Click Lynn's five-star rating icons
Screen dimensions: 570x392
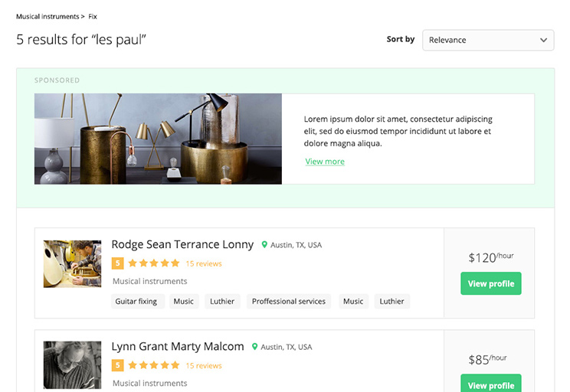pos(154,365)
